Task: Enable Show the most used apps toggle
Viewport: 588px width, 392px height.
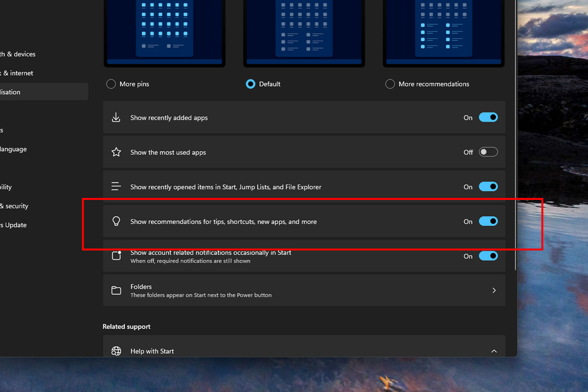Action: [488, 152]
